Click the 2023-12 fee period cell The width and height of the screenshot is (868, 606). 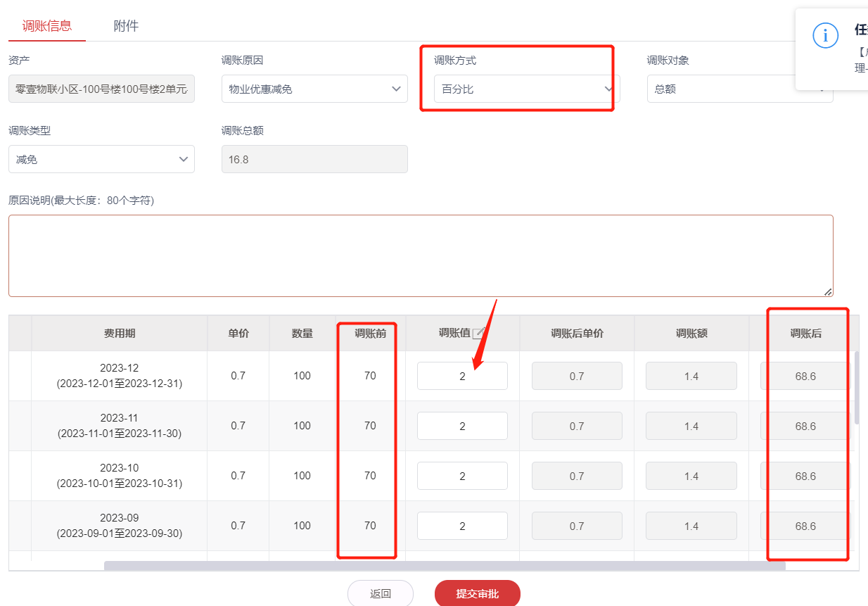[x=120, y=376]
